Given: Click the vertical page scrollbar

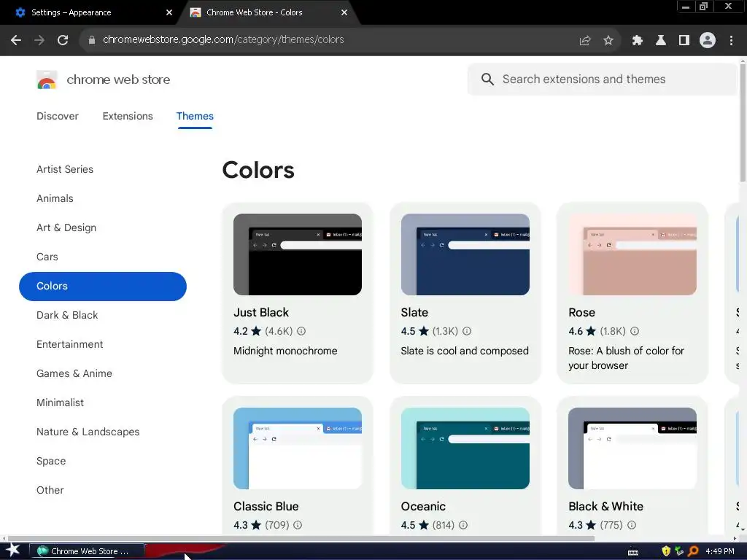Looking at the screenshot, I should coord(743,124).
